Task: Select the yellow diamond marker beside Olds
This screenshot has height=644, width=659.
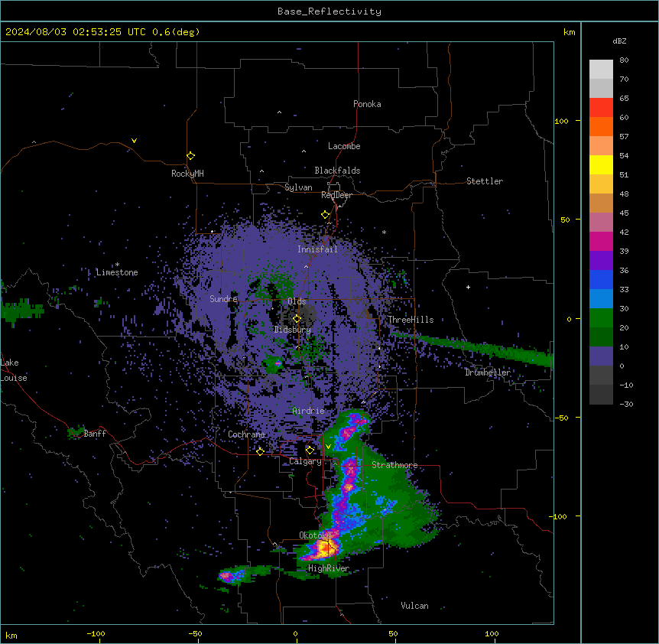Action: point(297,319)
